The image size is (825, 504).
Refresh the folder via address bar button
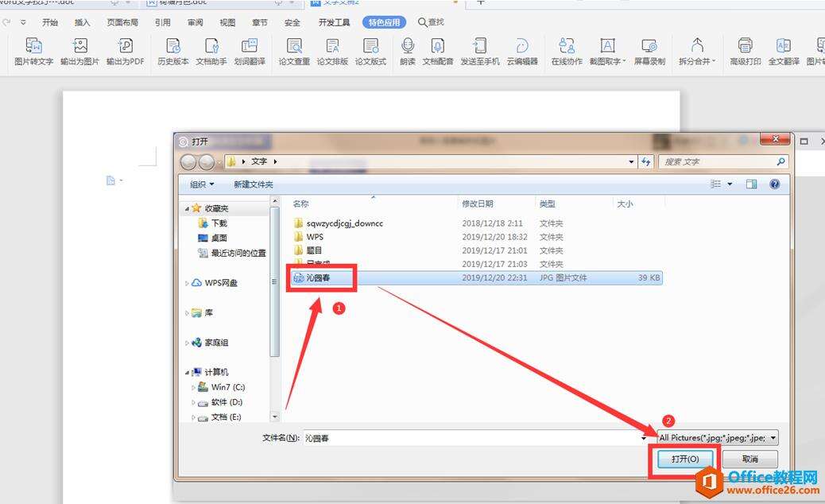coord(645,162)
